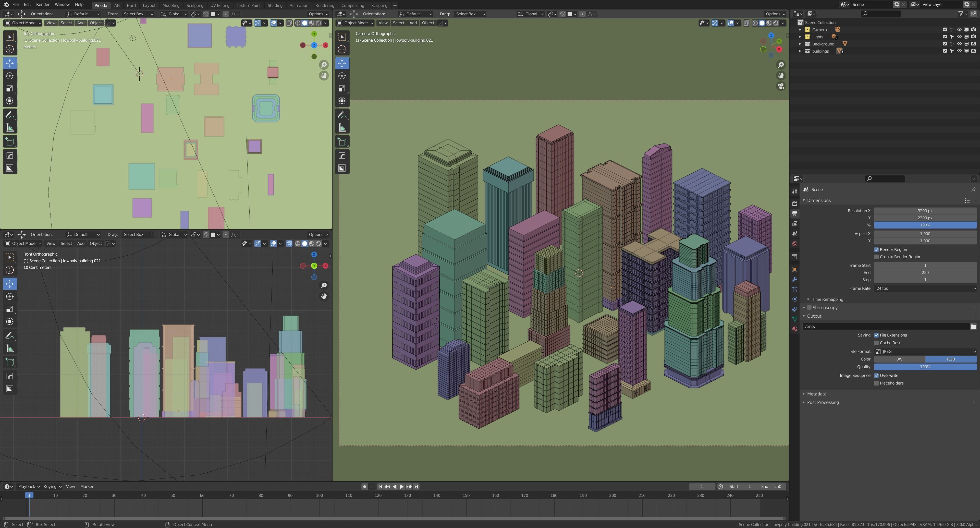Image resolution: width=980 pixels, height=528 pixels.
Task: Click the pan hand icon in Top viewport
Action: (324, 75)
